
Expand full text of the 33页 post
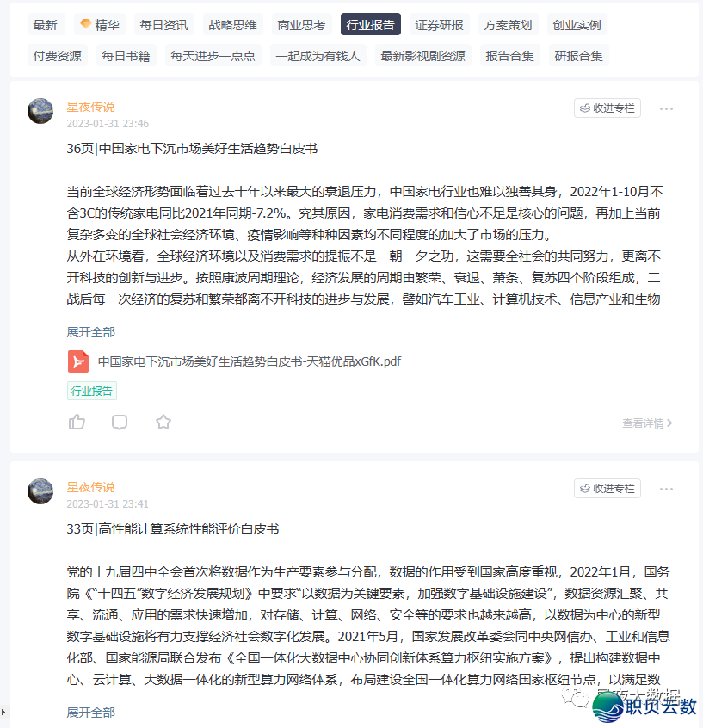pos(90,713)
